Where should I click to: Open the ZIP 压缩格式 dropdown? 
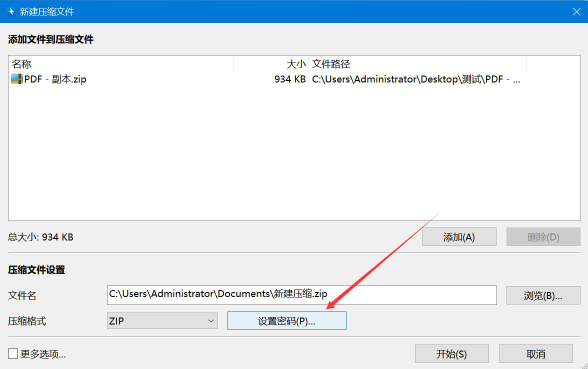pyautogui.click(x=162, y=321)
